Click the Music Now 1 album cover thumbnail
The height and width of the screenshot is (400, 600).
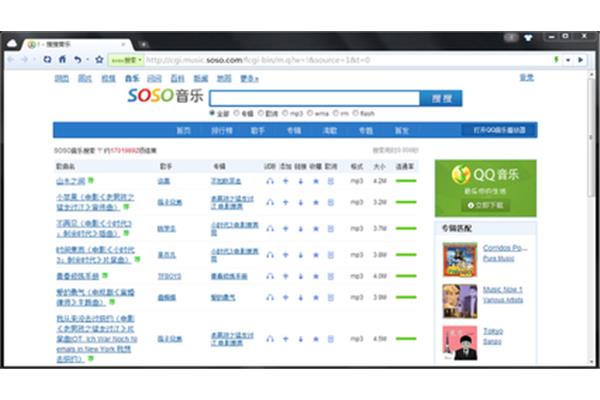coord(460,301)
